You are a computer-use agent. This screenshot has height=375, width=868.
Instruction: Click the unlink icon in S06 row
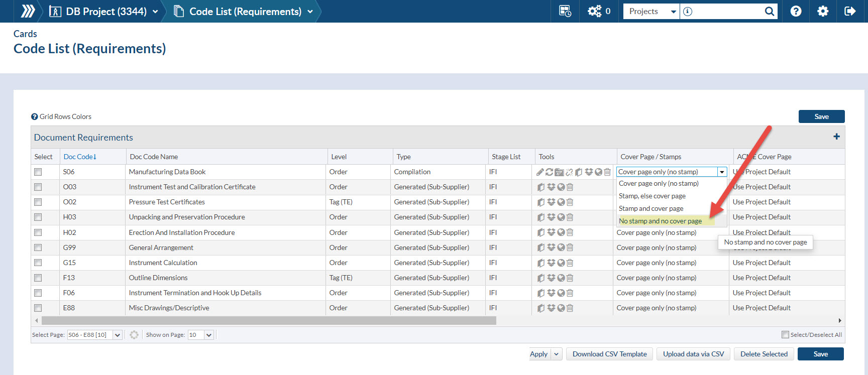[x=569, y=172]
